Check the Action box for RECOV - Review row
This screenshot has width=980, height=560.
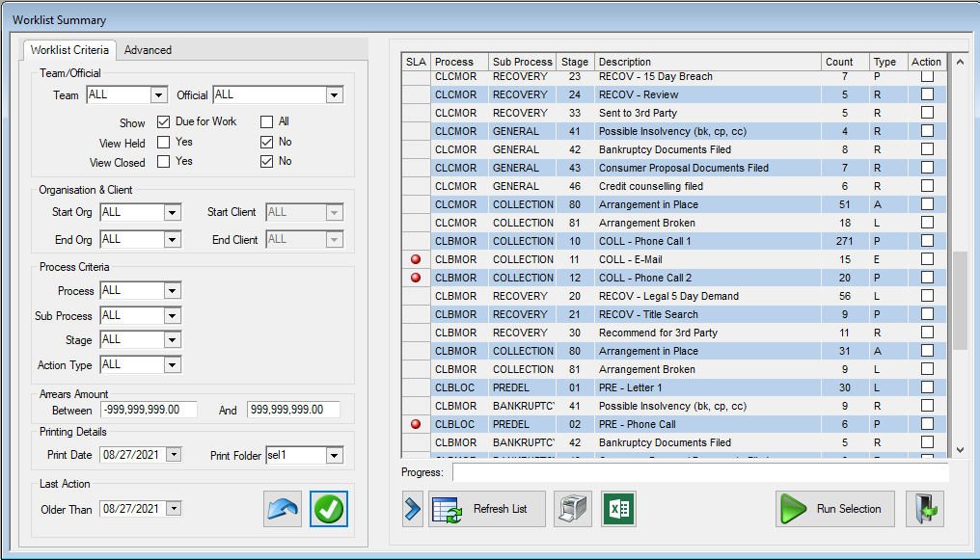[x=927, y=94]
